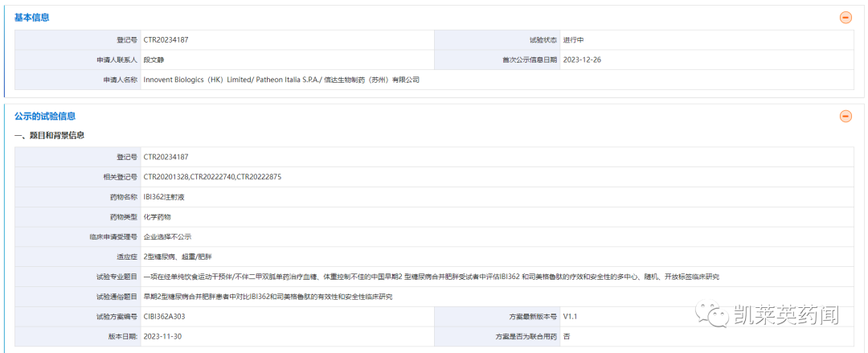
Task: Click registration number CTR20234187 in basic info
Action: [x=166, y=39]
